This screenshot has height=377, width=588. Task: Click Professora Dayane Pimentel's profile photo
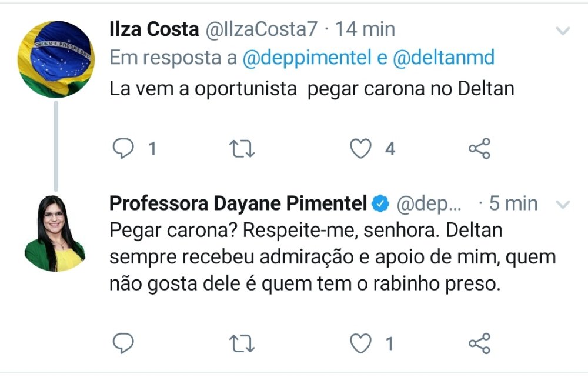(x=55, y=233)
